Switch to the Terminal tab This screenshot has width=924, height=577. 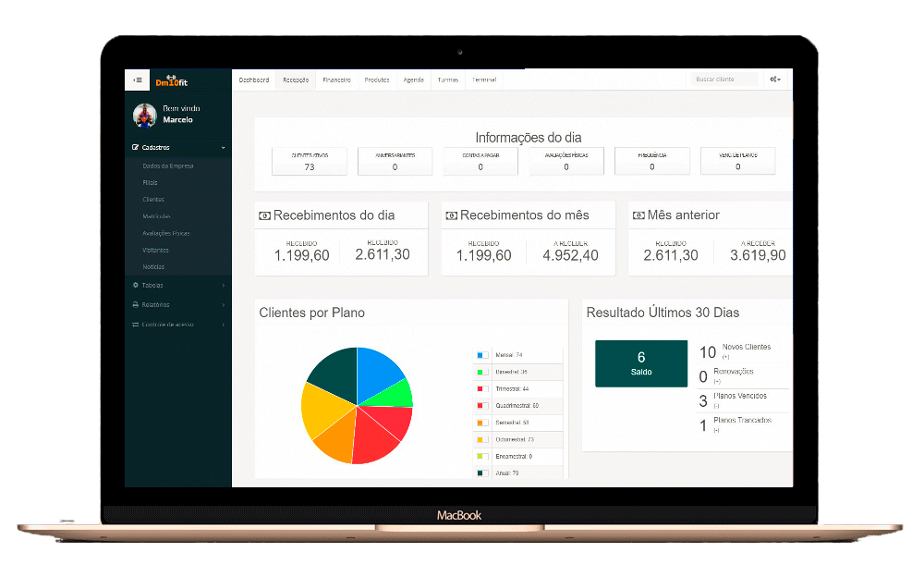tap(484, 80)
